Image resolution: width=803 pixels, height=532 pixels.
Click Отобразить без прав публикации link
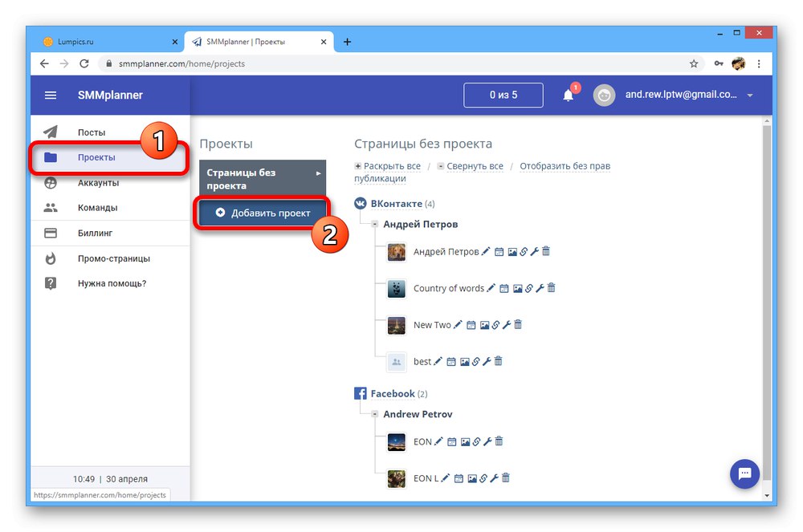click(x=482, y=172)
